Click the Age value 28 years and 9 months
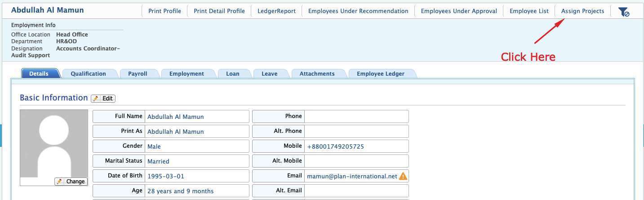This screenshot has height=200, width=644. tap(180, 191)
